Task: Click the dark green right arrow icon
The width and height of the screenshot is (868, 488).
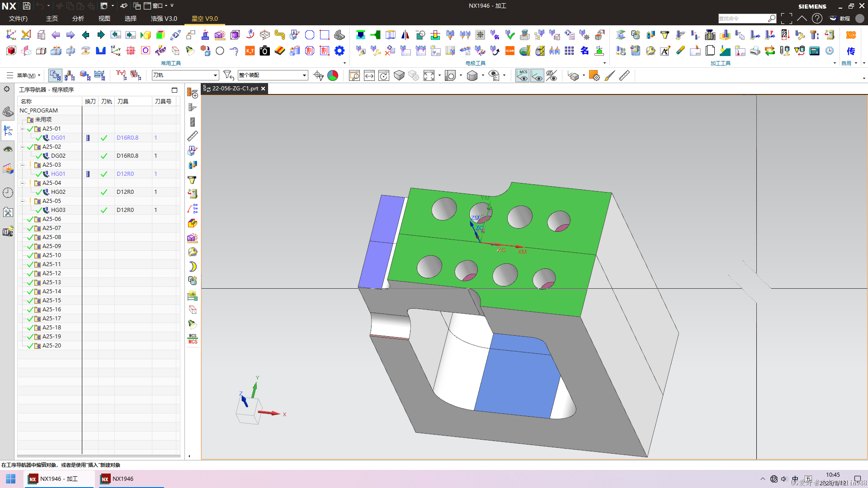Action: click(x=101, y=35)
